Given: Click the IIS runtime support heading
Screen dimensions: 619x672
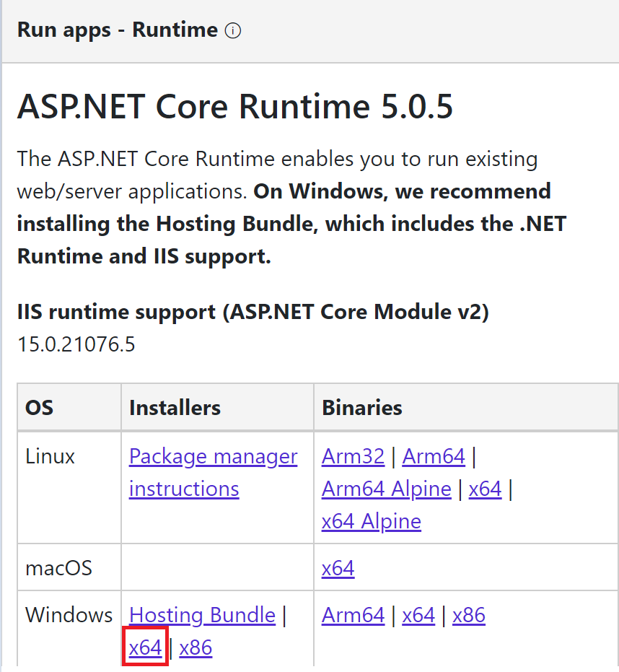Looking at the screenshot, I should [x=253, y=312].
